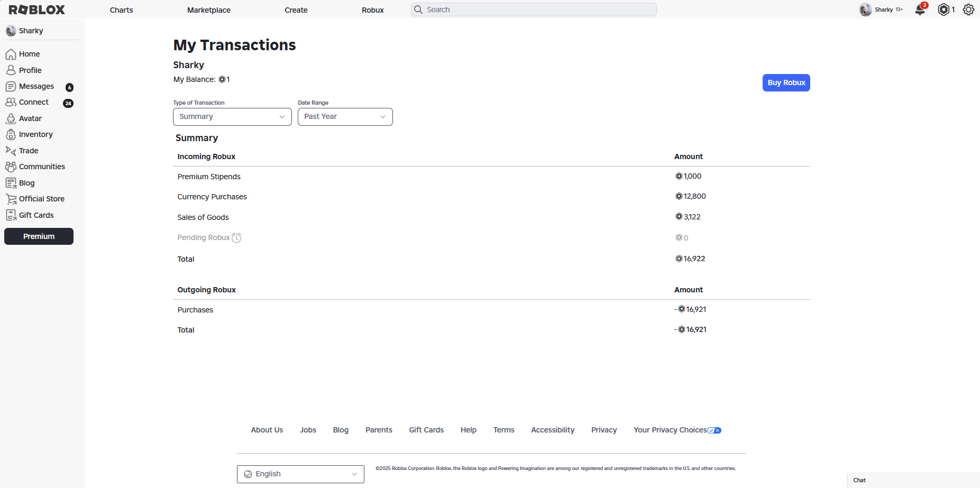The width and height of the screenshot is (980, 488).
Task: Open the Date Range Past Year dropdown
Action: [345, 117]
